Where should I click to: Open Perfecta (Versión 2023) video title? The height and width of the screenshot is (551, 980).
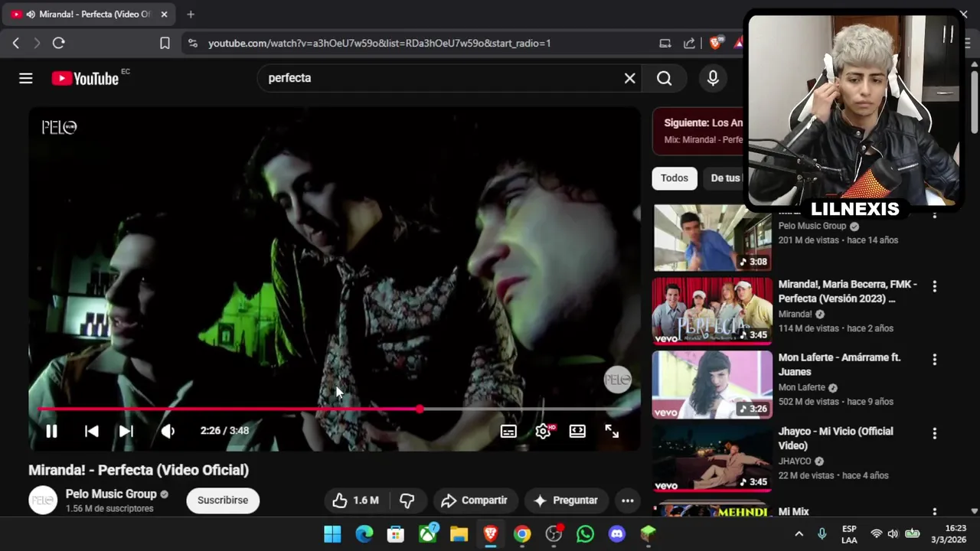click(x=848, y=292)
